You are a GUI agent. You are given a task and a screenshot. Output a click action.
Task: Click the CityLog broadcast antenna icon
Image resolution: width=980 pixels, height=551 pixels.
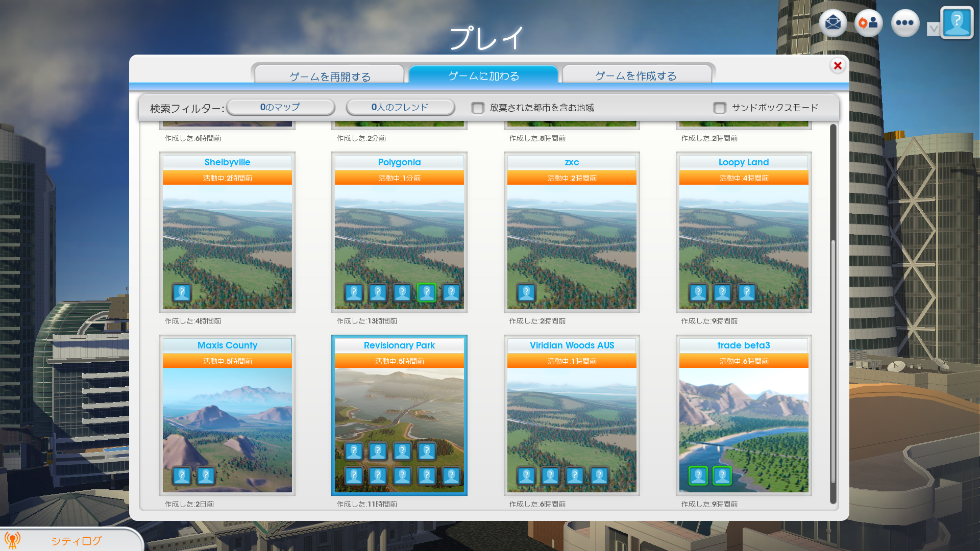pyautogui.click(x=12, y=540)
